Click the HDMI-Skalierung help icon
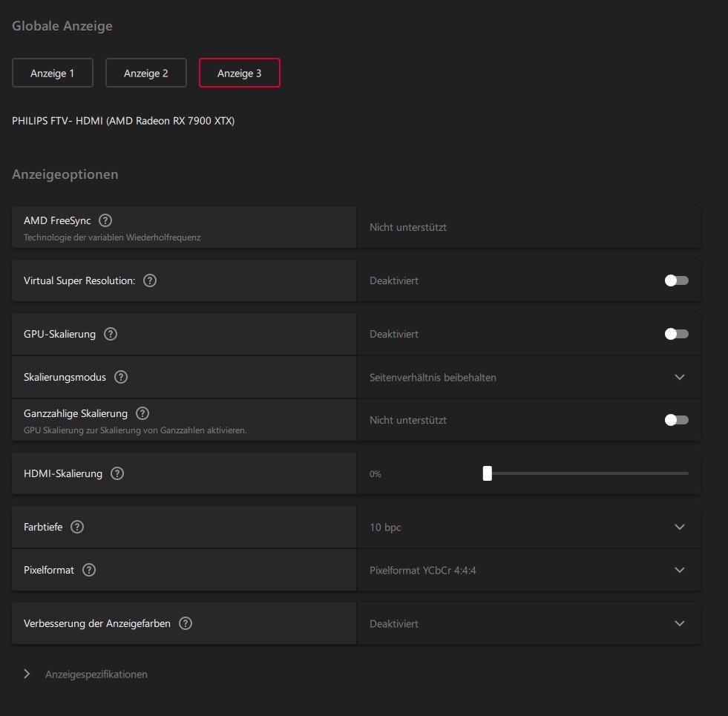The width and height of the screenshot is (728, 716). (117, 473)
